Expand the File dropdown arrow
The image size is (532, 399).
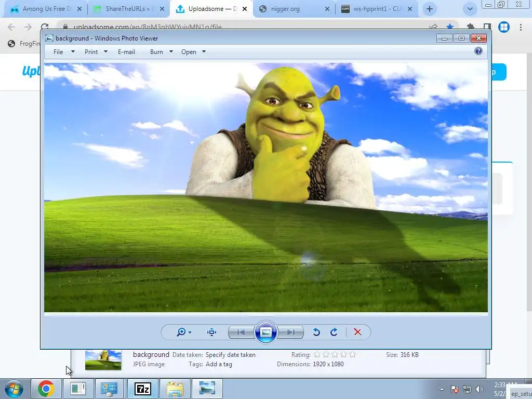tap(73, 51)
